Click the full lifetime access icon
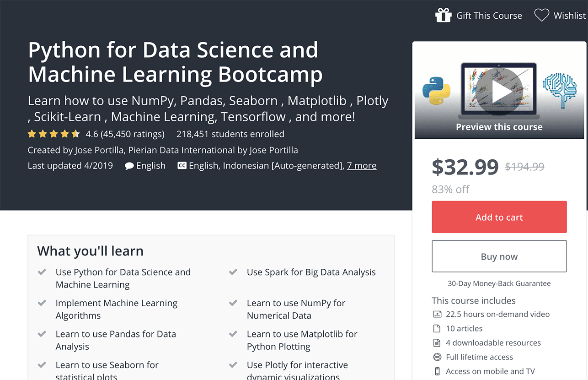The image size is (588, 380). (x=437, y=357)
